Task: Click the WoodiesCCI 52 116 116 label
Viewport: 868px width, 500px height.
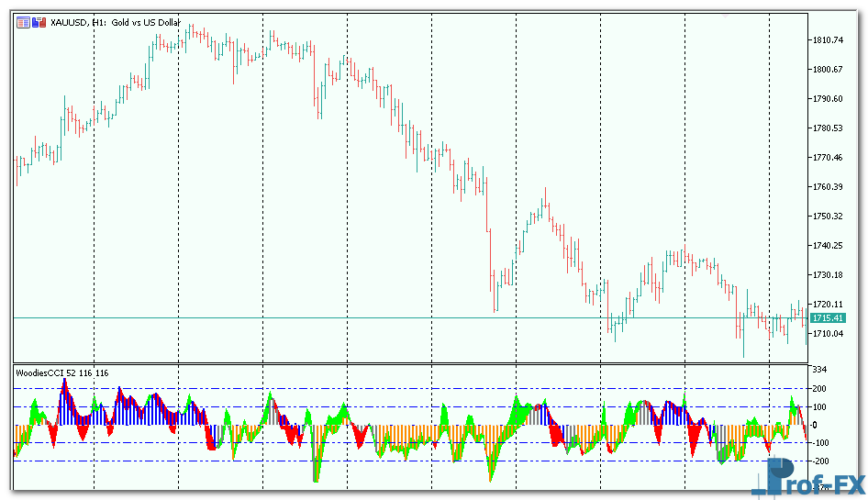Action: pyautogui.click(x=62, y=372)
